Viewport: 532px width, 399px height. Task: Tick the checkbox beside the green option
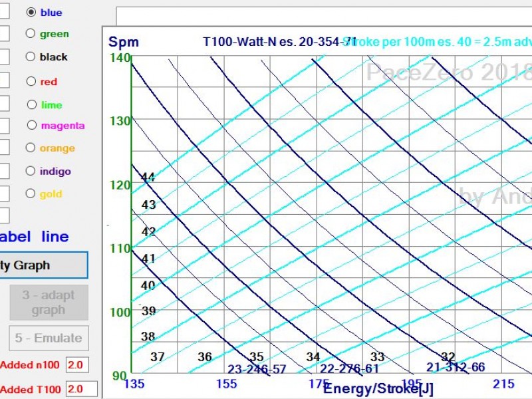tap(3, 33)
